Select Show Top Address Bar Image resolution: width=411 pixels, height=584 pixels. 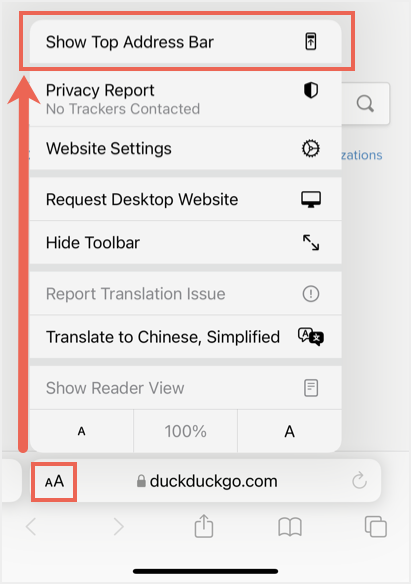185,42
